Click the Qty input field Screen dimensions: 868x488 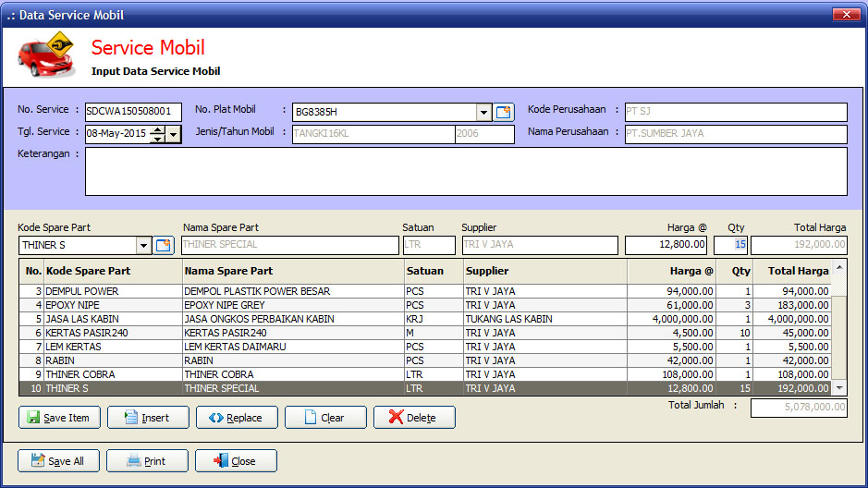(x=730, y=245)
